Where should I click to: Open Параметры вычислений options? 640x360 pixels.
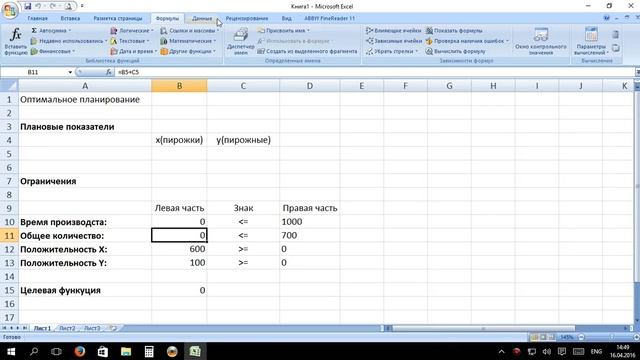click(x=591, y=41)
